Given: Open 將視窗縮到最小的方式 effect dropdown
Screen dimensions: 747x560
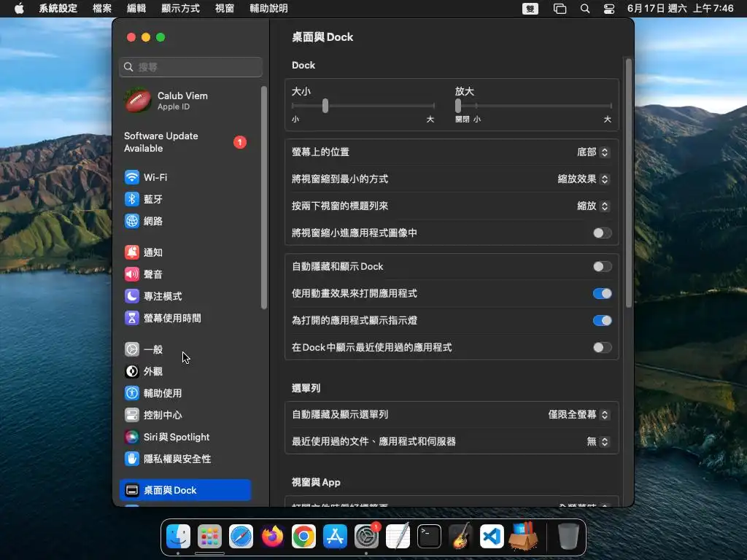Looking at the screenshot, I should point(583,179).
